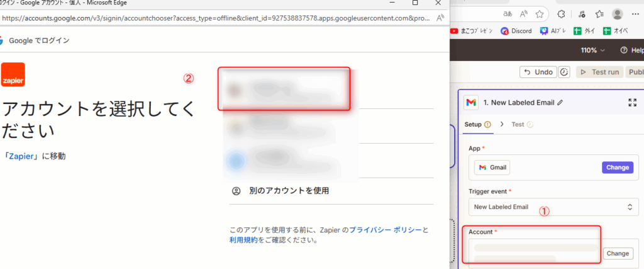Open Edge settings and more menu
644x269 pixels.
(636, 14)
